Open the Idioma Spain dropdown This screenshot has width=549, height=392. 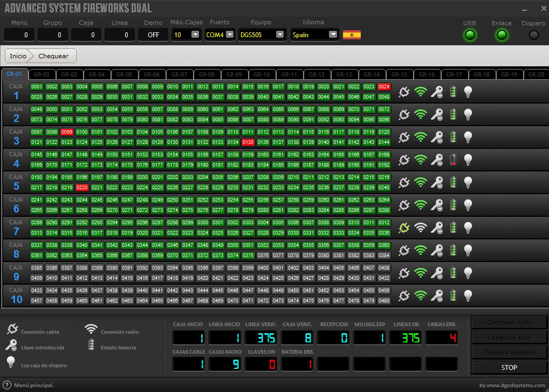[x=333, y=35]
